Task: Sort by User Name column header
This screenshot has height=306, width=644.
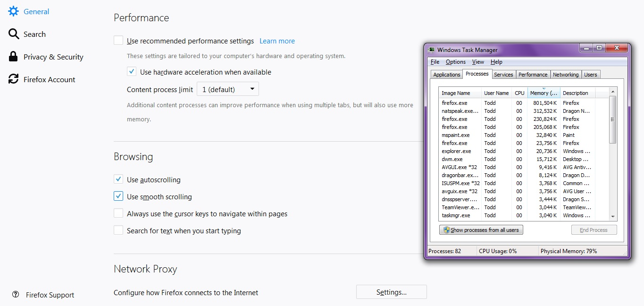Action: [x=496, y=93]
